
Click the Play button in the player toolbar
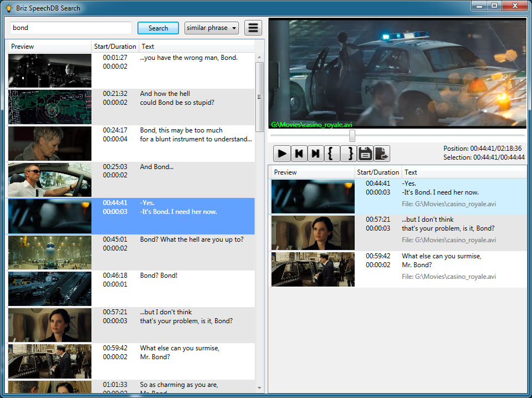pos(282,154)
